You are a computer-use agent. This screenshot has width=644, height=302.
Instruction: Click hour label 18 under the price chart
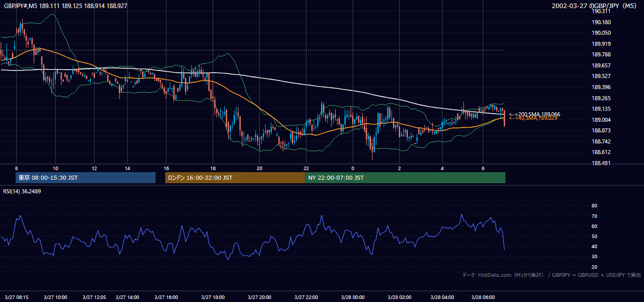[x=213, y=168]
